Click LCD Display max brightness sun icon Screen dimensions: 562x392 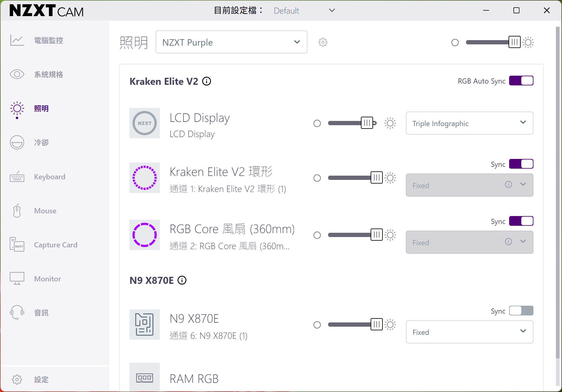tap(390, 123)
